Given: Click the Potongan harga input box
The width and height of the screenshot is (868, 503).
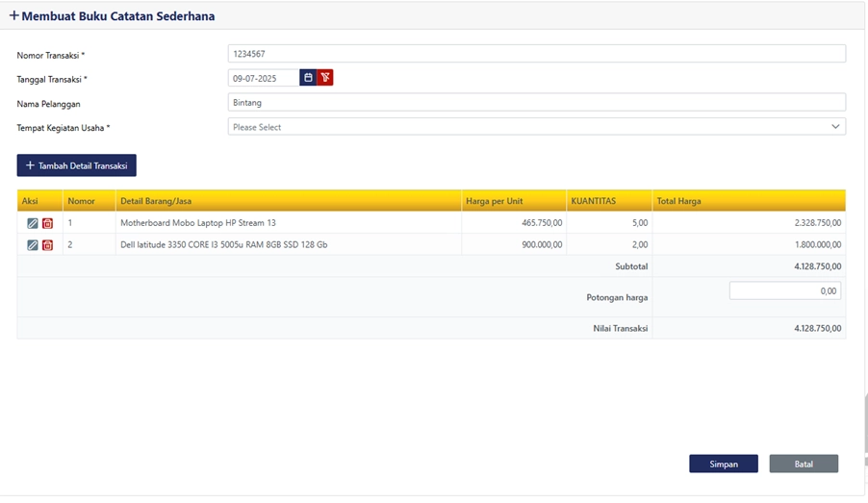Looking at the screenshot, I should click(x=784, y=290).
